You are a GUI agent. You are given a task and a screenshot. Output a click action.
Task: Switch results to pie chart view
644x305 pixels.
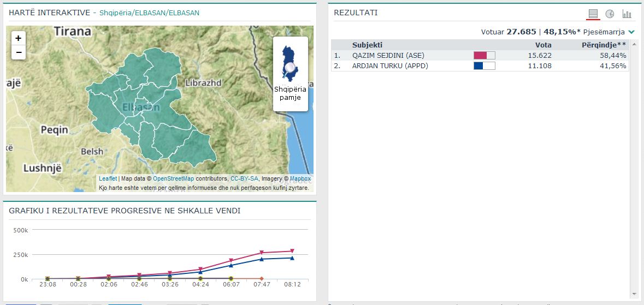[x=610, y=14]
